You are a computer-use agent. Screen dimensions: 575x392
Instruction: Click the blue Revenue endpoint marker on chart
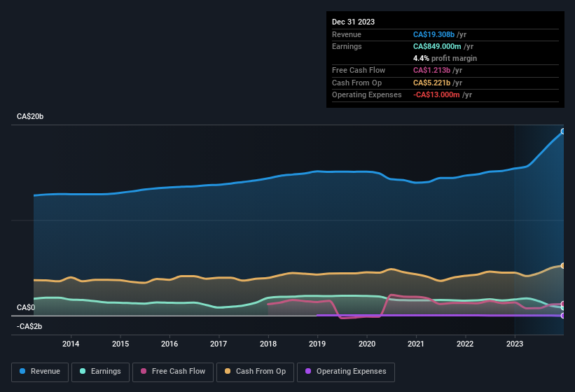(563, 131)
